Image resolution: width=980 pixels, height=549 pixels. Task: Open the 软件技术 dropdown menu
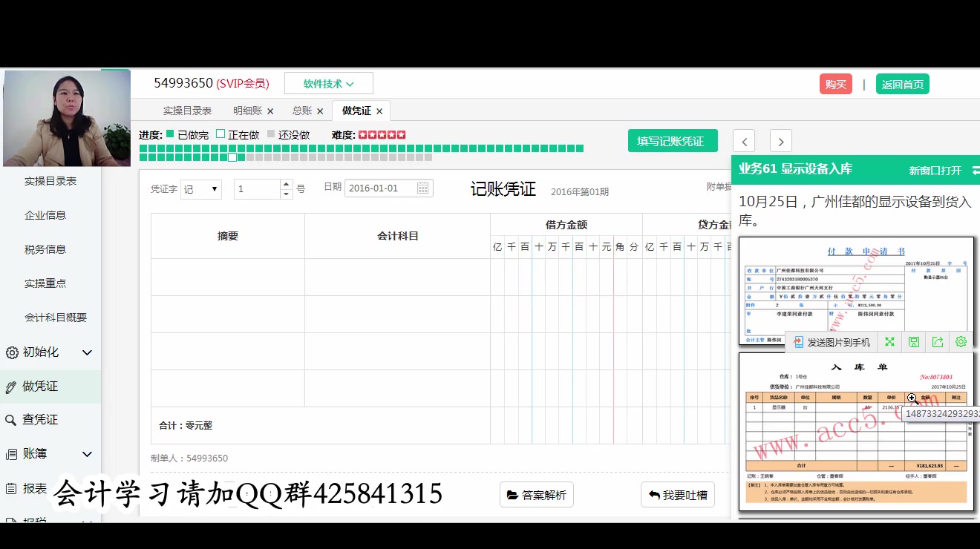coord(329,83)
